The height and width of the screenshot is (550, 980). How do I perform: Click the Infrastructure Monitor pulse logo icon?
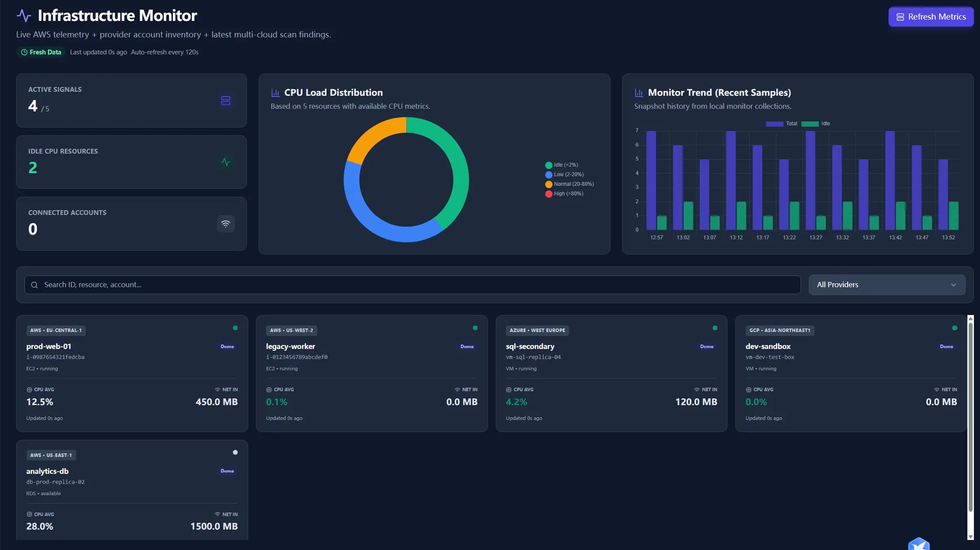pos(24,16)
